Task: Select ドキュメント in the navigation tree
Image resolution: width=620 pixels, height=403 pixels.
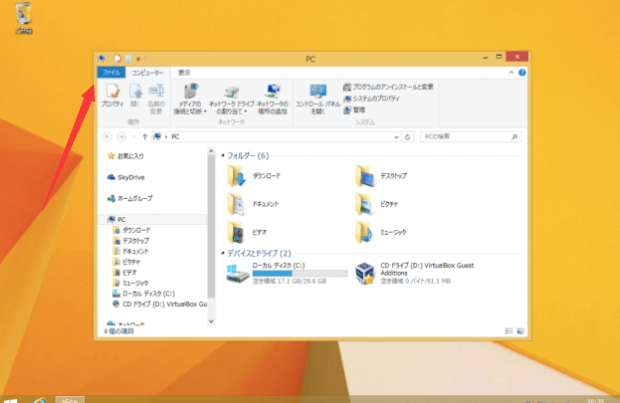Action: (131, 251)
